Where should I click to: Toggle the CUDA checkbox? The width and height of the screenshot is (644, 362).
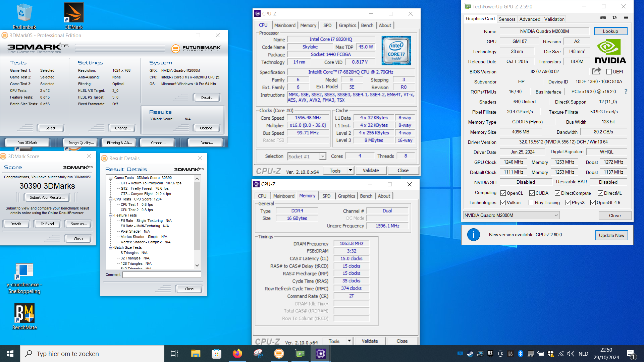coord(532,193)
